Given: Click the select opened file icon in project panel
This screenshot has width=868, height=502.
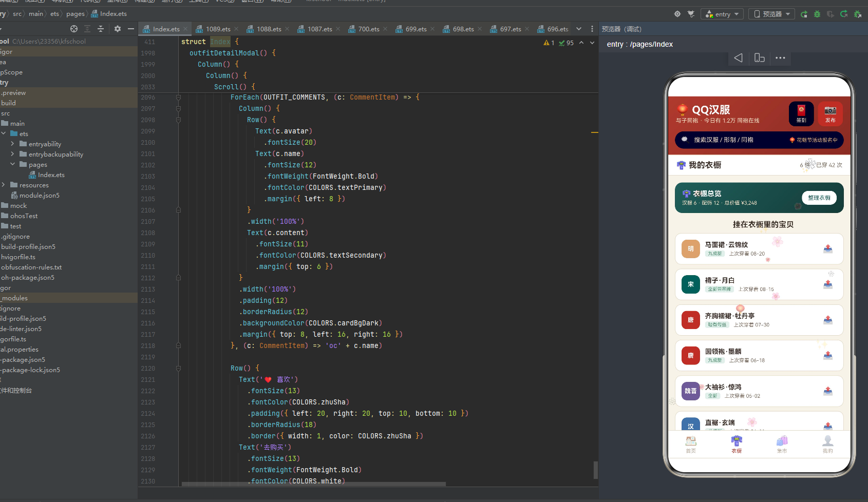Looking at the screenshot, I should [x=74, y=29].
